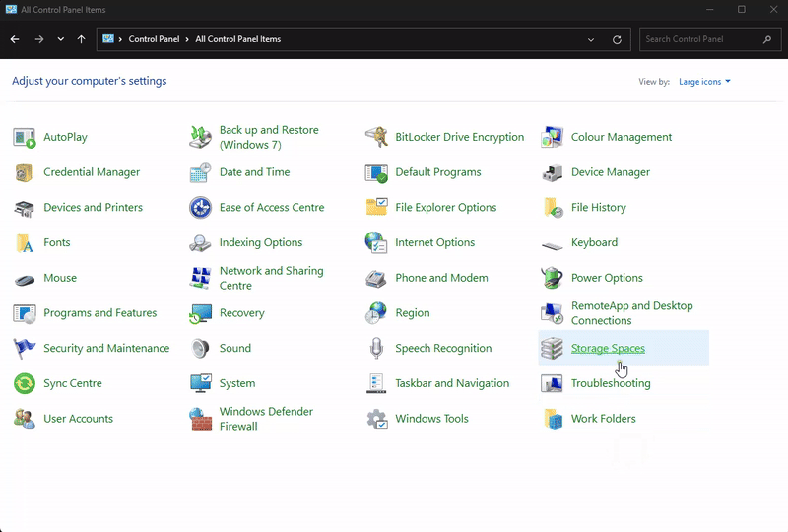Click the Sound speaker icon
Image resolution: width=788 pixels, height=532 pixels.
[x=201, y=348]
